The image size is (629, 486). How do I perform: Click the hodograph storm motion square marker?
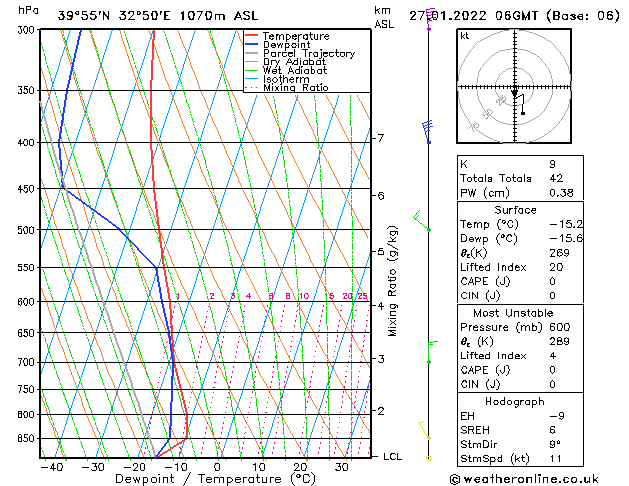pyautogui.click(x=523, y=113)
